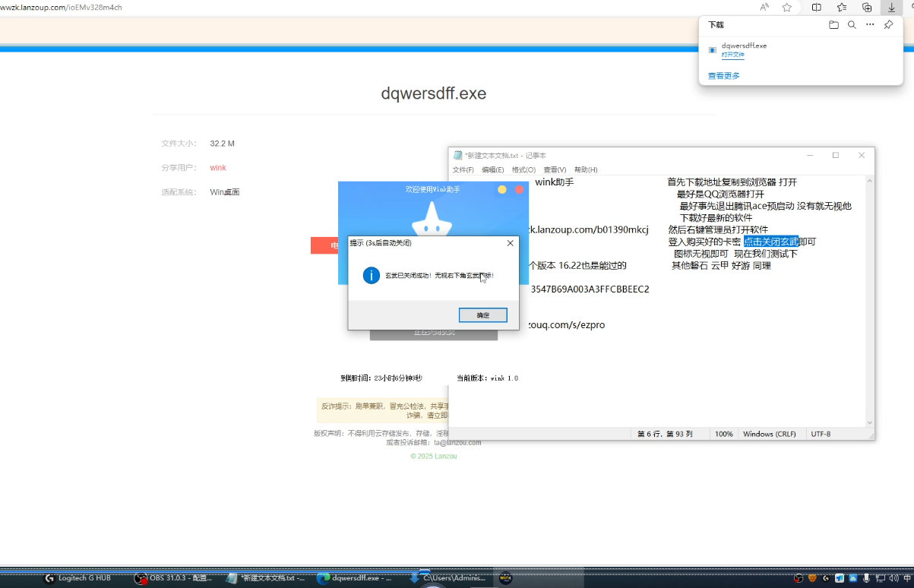Open the C:\Users\Adminis file explorer taskbar item
This screenshot has height=588, width=914.
tap(448, 578)
